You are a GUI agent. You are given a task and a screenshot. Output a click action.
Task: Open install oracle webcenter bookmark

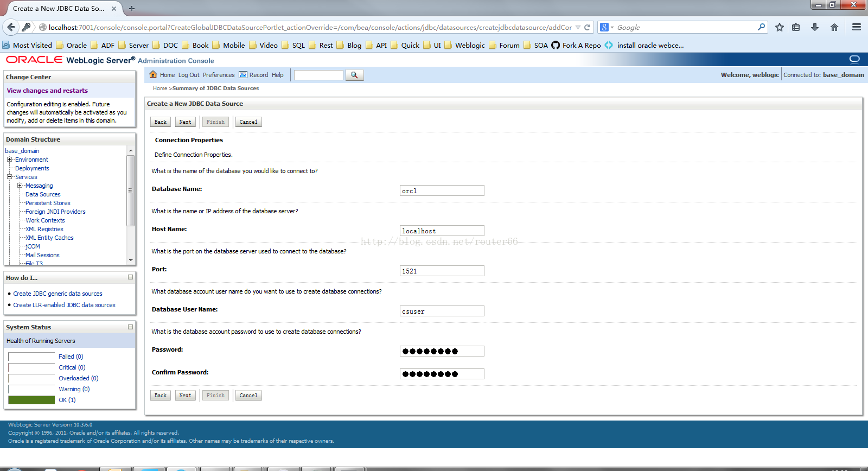(x=644, y=45)
